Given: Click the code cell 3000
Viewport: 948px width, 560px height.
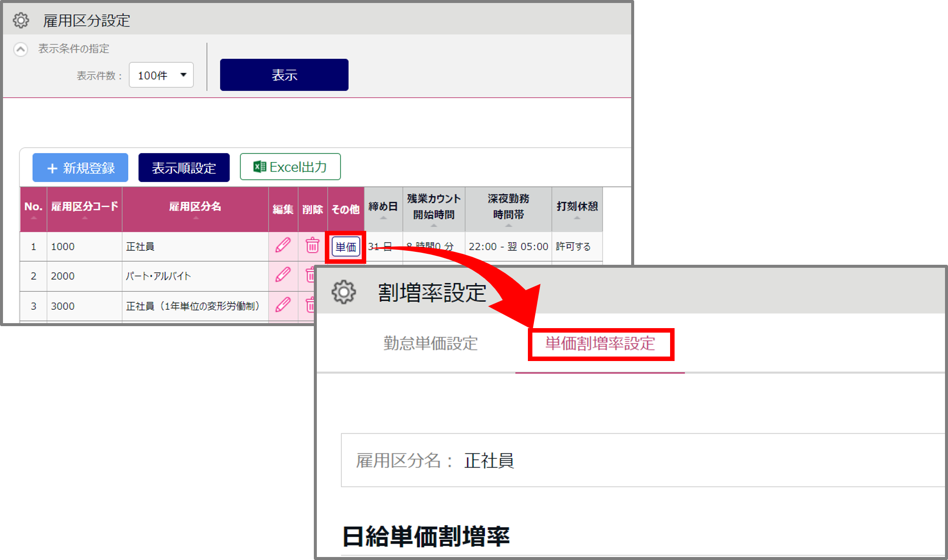Looking at the screenshot, I should 84,306.
